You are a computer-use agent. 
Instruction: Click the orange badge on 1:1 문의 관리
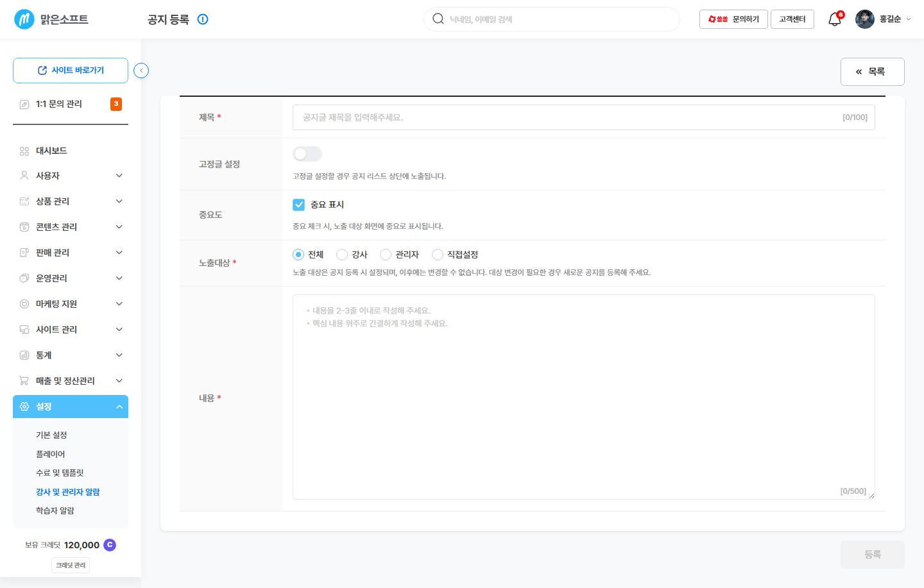click(116, 104)
